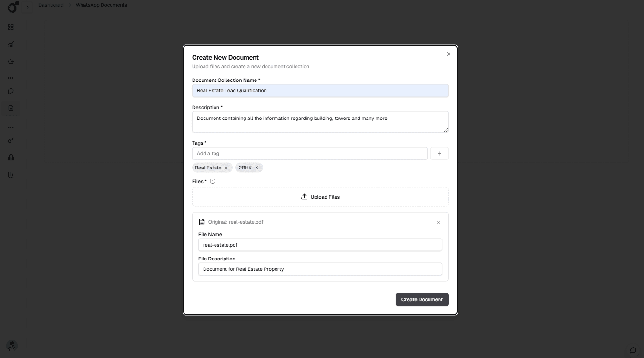Viewport: 644px width, 358px height.
Task: Click the bar chart reports icon in sidebar
Action: (10, 175)
